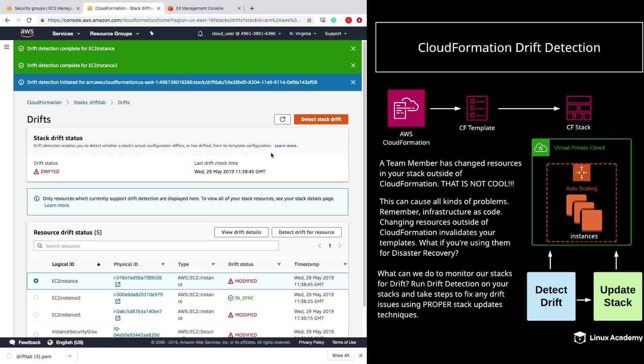Screen dimensions: 644x364
Task: Close the S3 Management Console tab
Action: (x=239, y=8)
